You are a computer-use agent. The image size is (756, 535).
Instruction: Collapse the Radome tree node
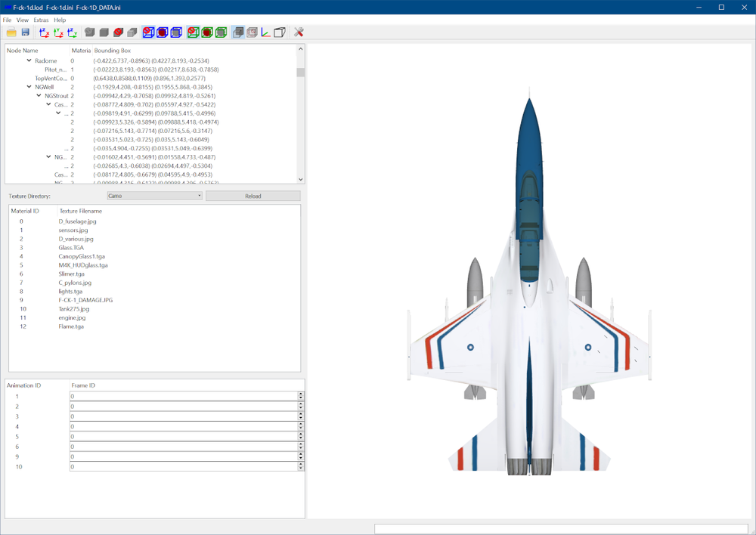[x=29, y=60]
